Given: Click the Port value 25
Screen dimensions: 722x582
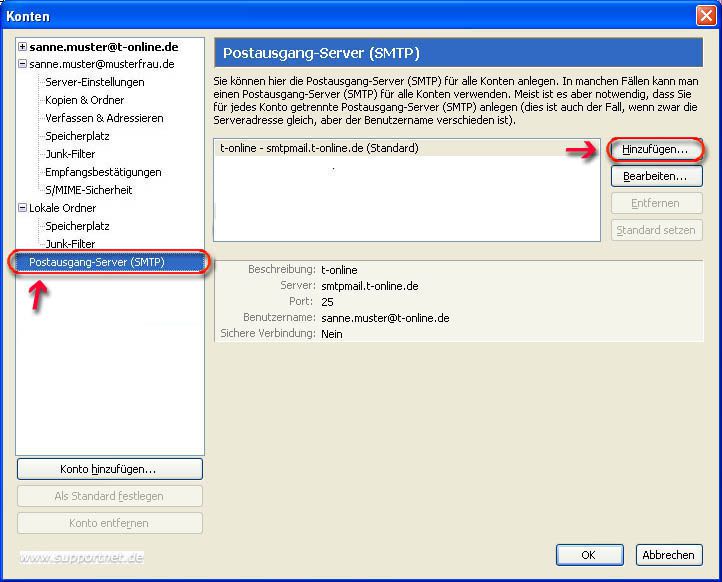Looking at the screenshot, I should [x=327, y=302].
